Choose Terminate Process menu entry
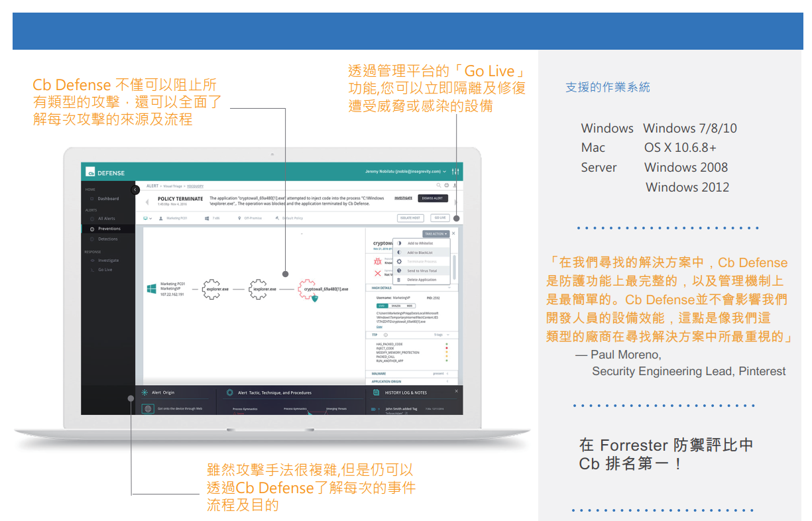812x521 pixels. 422,261
